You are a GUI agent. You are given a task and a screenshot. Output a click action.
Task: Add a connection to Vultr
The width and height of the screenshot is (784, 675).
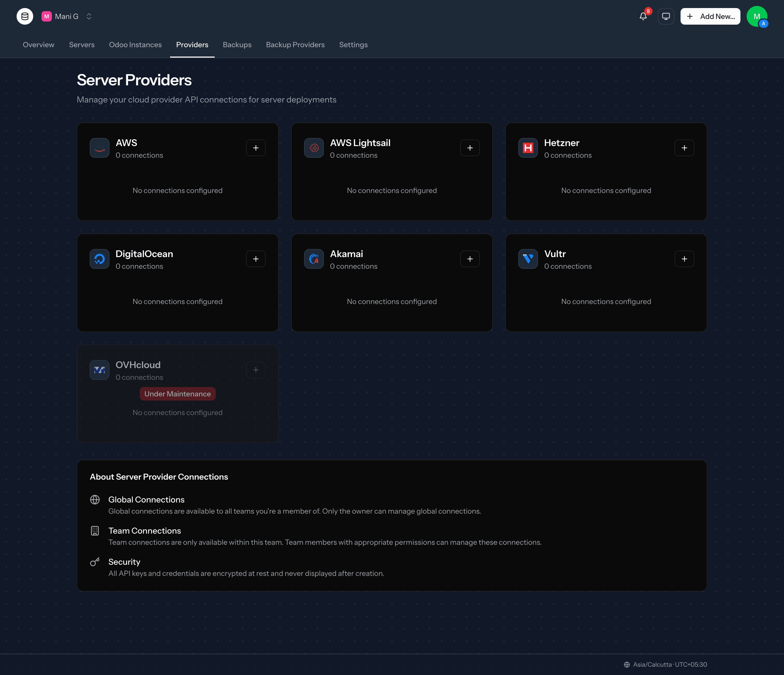[684, 259]
